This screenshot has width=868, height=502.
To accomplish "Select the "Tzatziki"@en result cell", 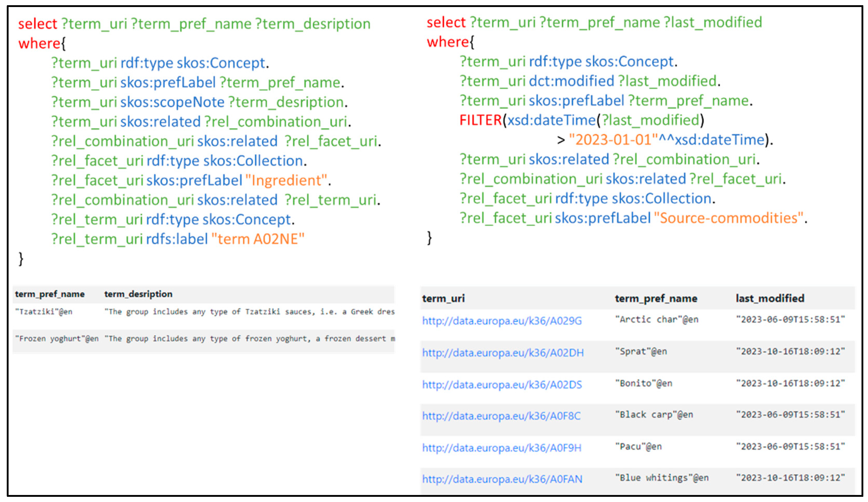I will (44, 312).
